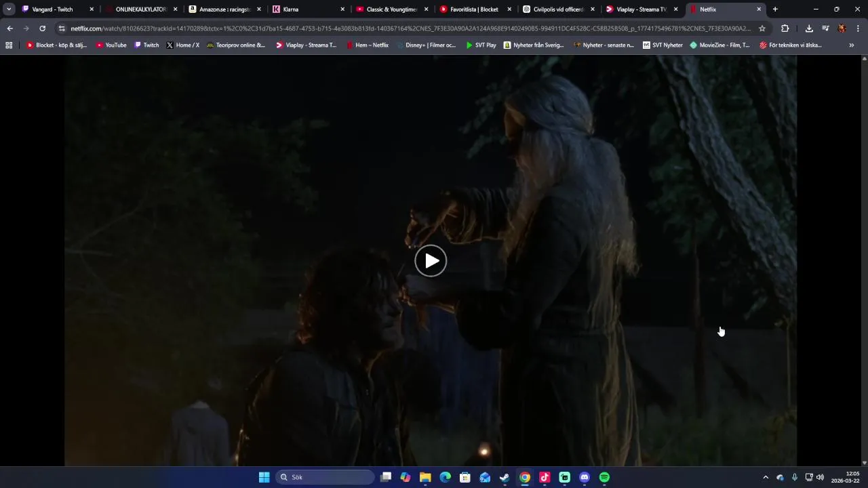Close the Vangard - Twitch tab
The width and height of the screenshot is (868, 488).
(92, 9)
